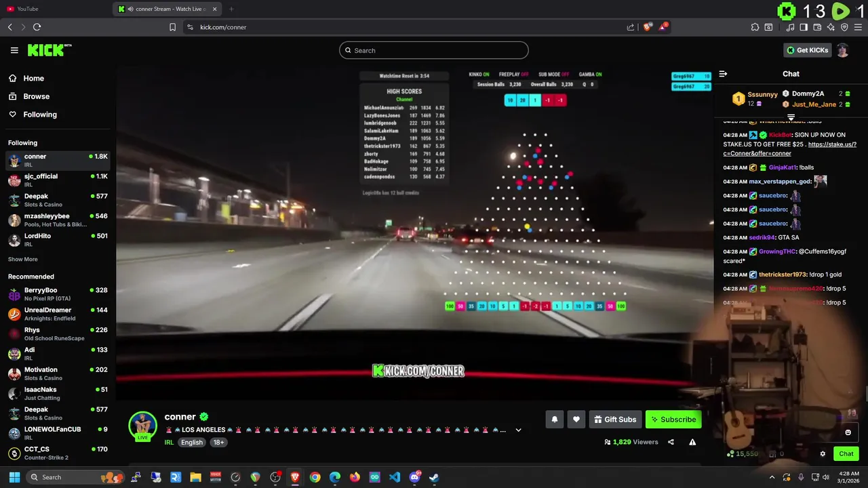Open BerryyBoo recommended channel
This screenshot has height=488, width=868.
(x=58, y=293)
